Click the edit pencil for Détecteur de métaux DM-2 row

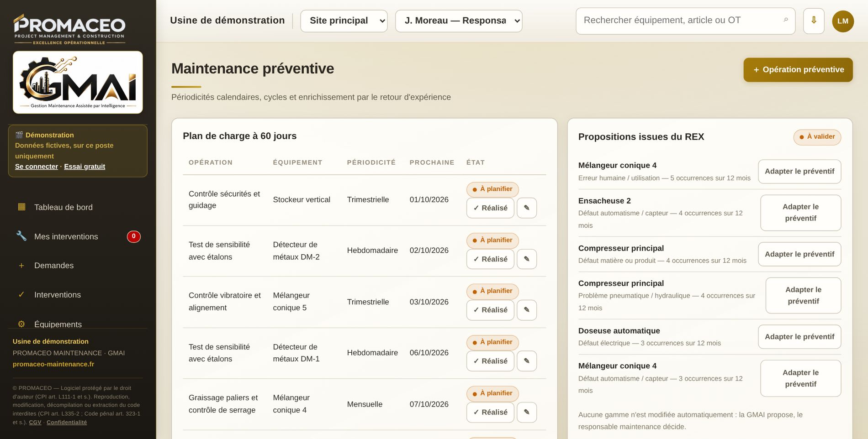527,259
